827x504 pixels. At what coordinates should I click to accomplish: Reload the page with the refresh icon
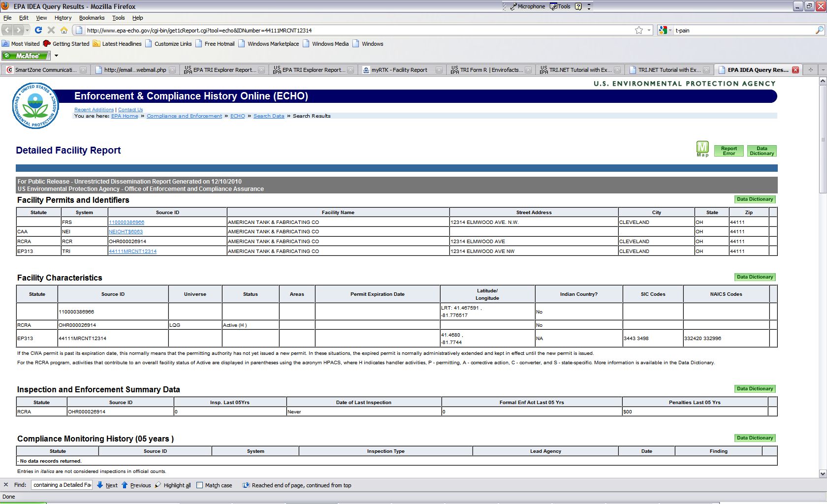[x=38, y=30]
